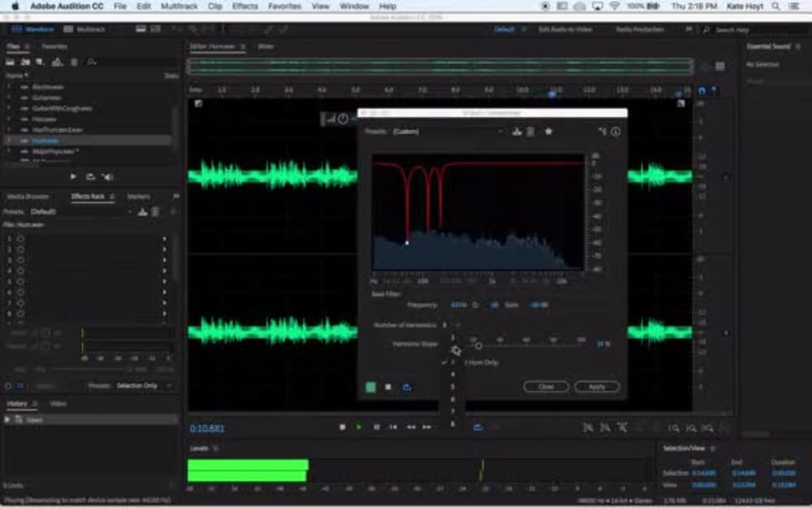Stop preview in the DeHummer dialog
Viewport: 812px width, 508px height.
388,387
